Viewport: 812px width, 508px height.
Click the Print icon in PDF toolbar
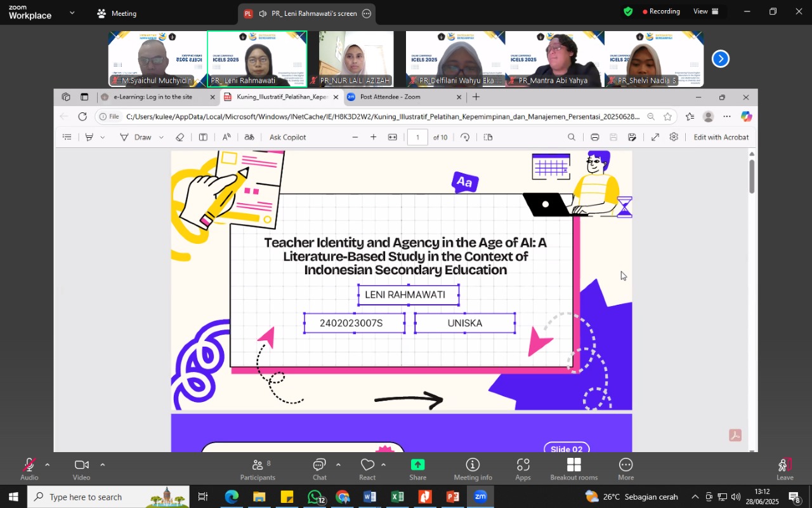click(x=595, y=137)
